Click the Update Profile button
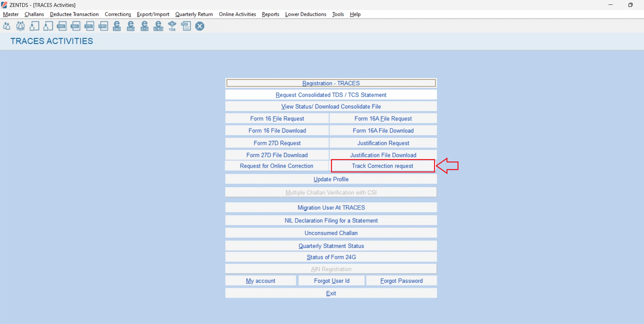 point(331,179)
